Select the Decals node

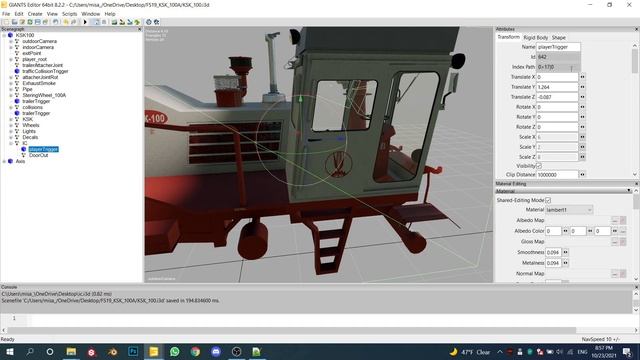pyautogui.click(x=30, y=137)
